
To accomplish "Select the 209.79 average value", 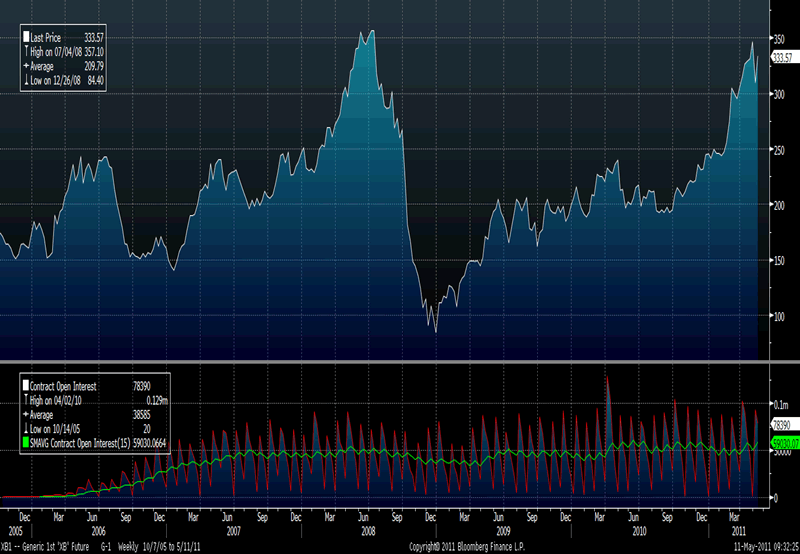I will 94,66.
